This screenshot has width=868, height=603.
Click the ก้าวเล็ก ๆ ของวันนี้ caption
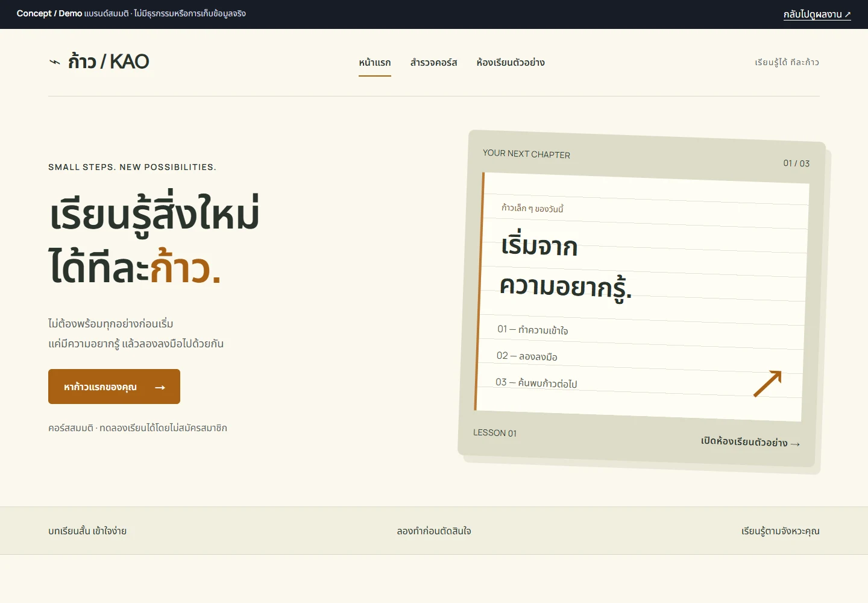[x=532, y=208]
